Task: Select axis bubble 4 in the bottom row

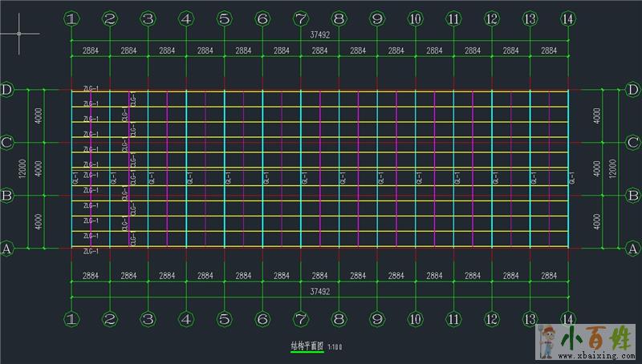Action: click(186, 319)
